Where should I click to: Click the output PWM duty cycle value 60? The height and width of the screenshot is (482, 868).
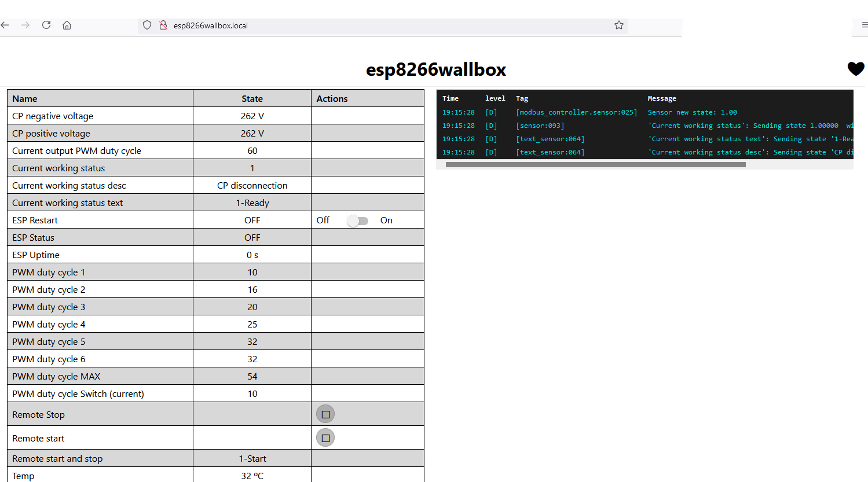pyautogui.click(x=252, y=150)
